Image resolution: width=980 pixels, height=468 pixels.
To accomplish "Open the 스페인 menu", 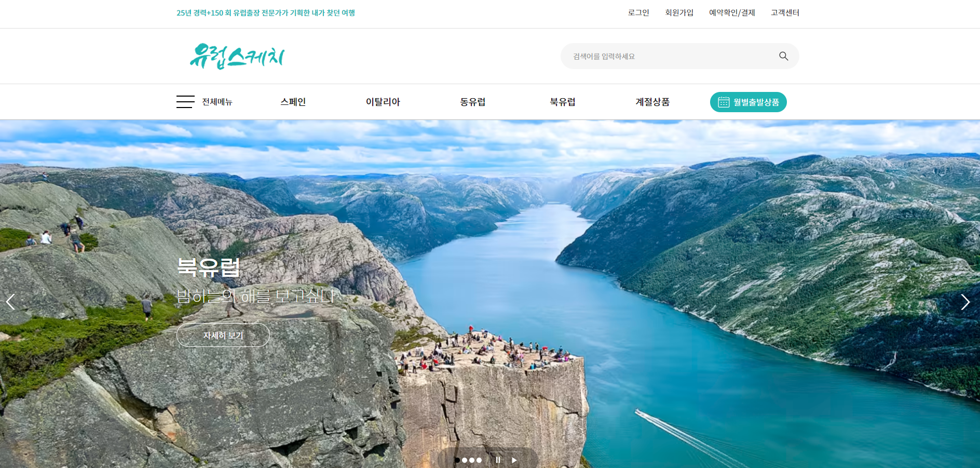I will 293,102.
